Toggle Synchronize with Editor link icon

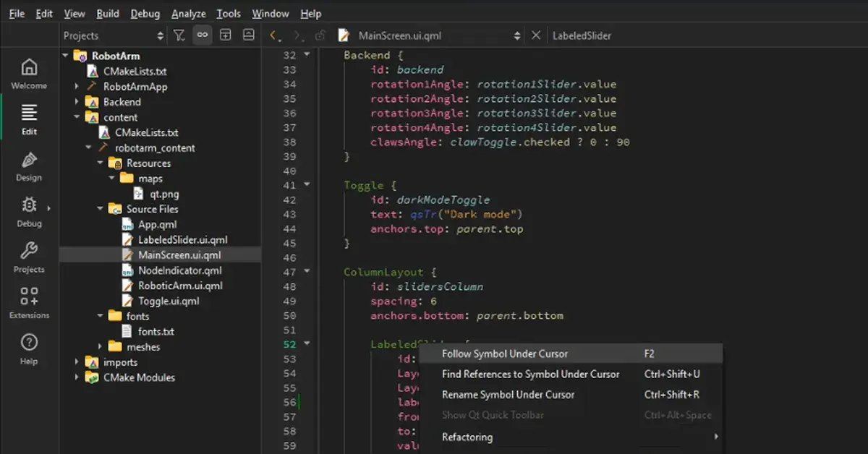[202, 35]
